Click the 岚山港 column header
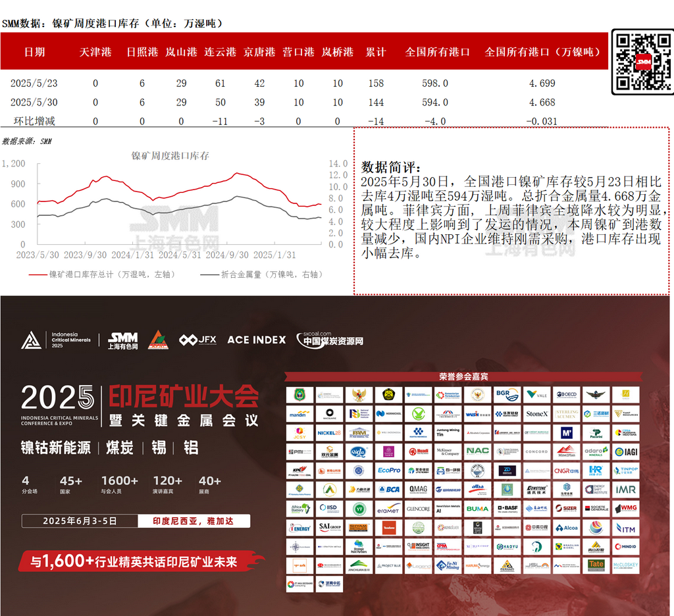 click(182, 52)
